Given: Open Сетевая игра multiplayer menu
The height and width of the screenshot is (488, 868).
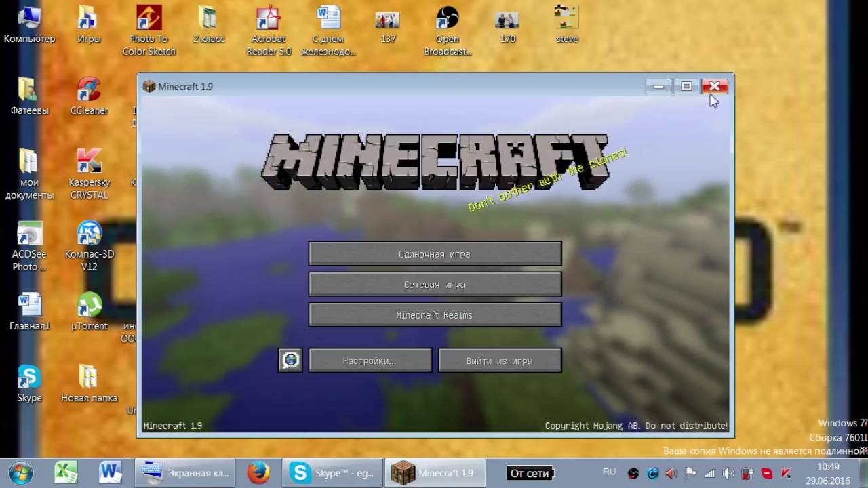Looking at the screenshot, I should pyautogui.click(x=435, y=285).
